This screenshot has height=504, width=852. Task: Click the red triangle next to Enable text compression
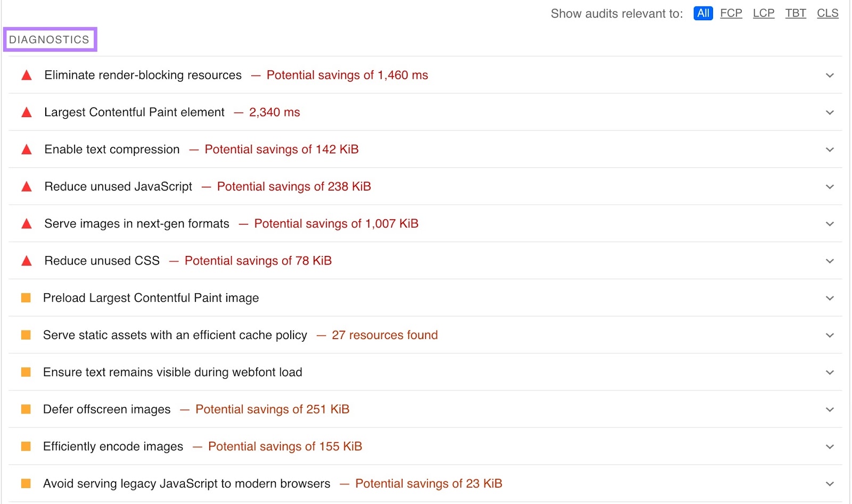coord(26,150)
